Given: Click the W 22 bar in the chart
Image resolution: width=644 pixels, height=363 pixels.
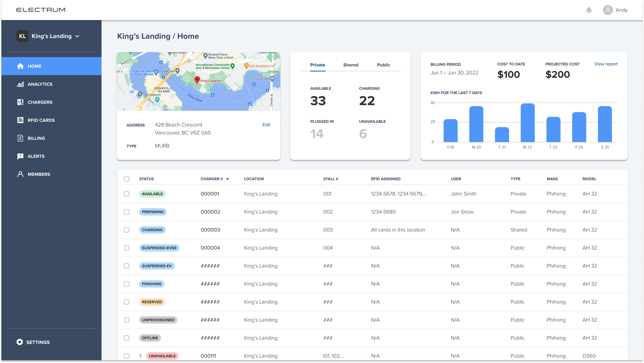Looking at the screenshot, I should (x=527, y=123).
